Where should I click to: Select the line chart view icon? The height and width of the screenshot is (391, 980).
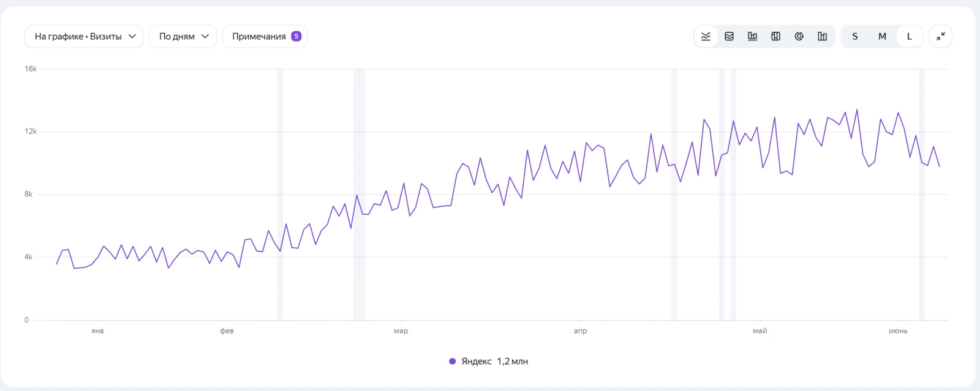click(x=706, y=37)
